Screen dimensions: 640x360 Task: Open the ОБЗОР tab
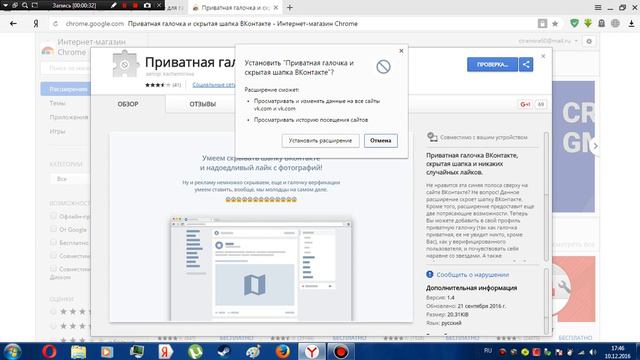pyautogui.click(x=128, y=104)
